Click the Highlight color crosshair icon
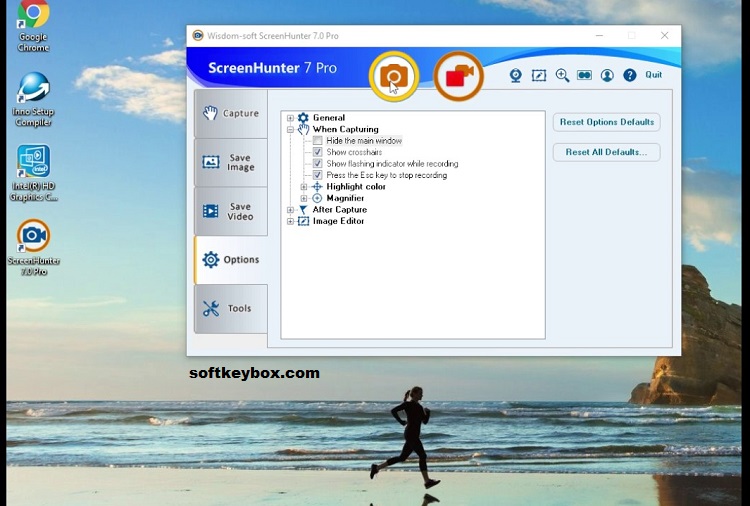The image size is (750, 506). pos(317,187)
